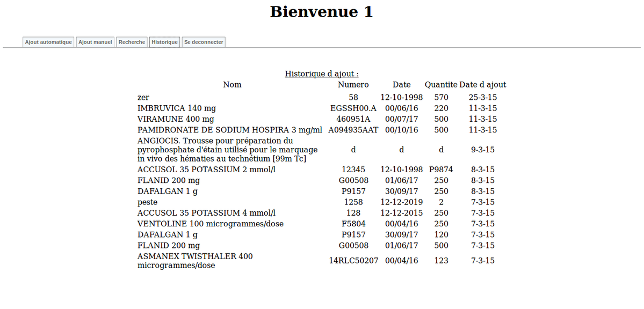Open the "Ajout manuel" page
Image resolution: width=644 pixels, height=309 pixels.
[95, 42]
